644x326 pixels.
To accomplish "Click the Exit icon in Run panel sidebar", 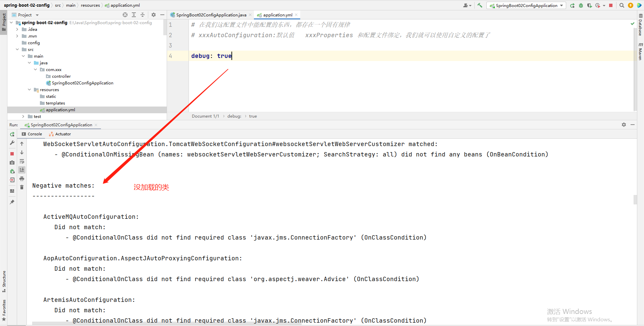I will 12,180.
